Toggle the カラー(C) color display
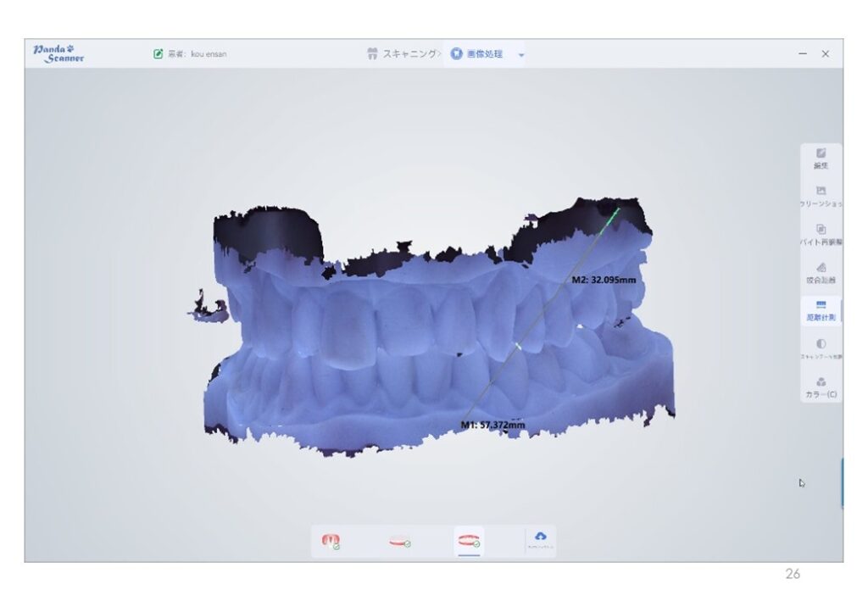 [x=821, y=387]
